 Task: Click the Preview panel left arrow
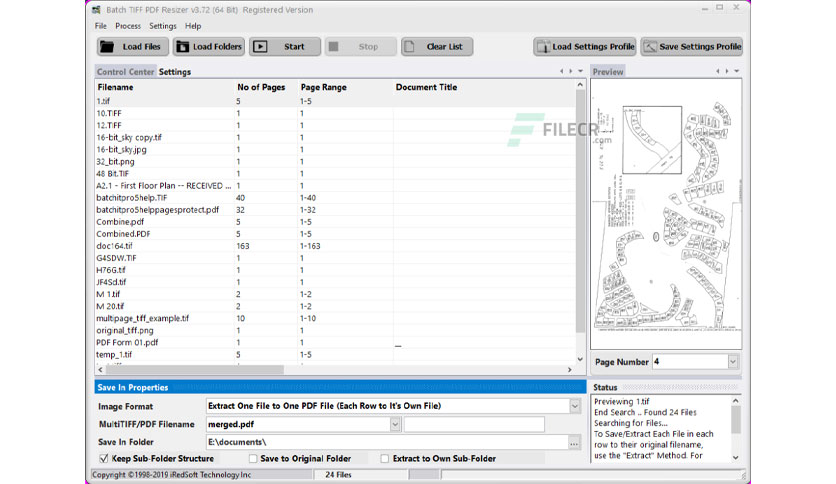click(718, 71)
